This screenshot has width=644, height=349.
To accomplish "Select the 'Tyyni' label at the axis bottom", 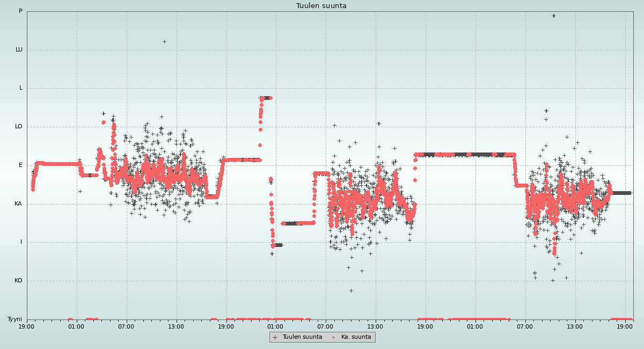I will click(x=15, y=319).
